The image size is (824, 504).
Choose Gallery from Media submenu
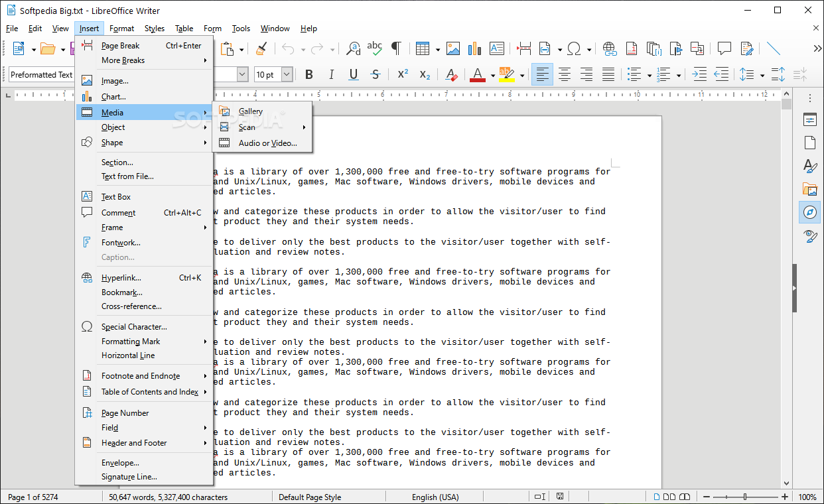pyautogui.click(x=261, y=111)
